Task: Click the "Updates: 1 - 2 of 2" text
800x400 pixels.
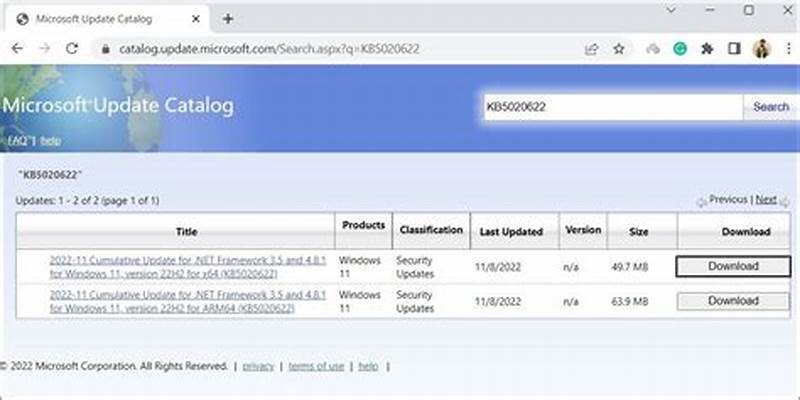Action: 58,201
